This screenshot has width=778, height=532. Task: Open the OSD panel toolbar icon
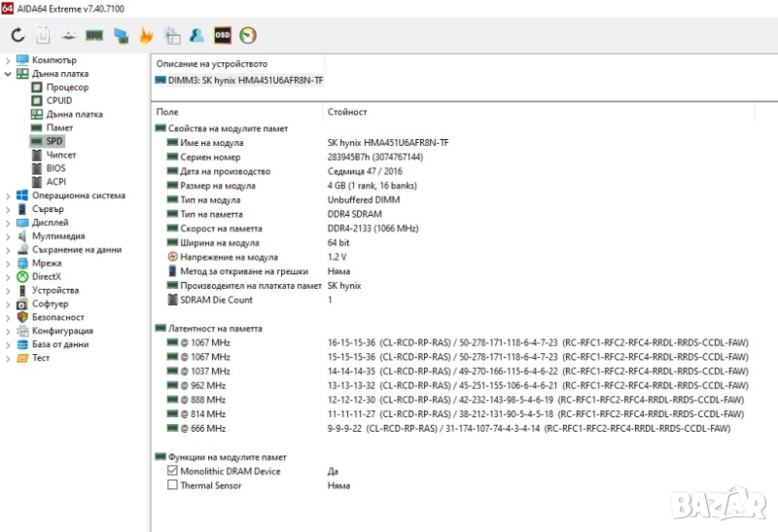(x=223, y=36)
